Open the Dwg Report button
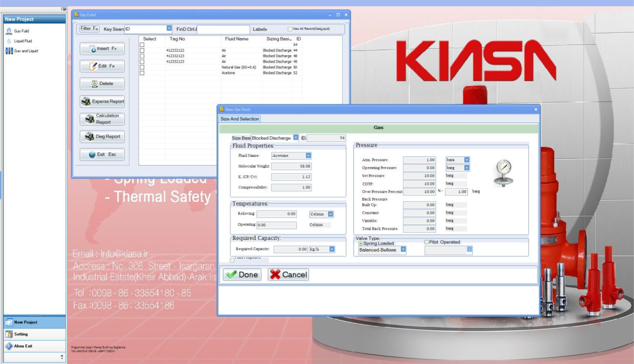 click(102, 137)
